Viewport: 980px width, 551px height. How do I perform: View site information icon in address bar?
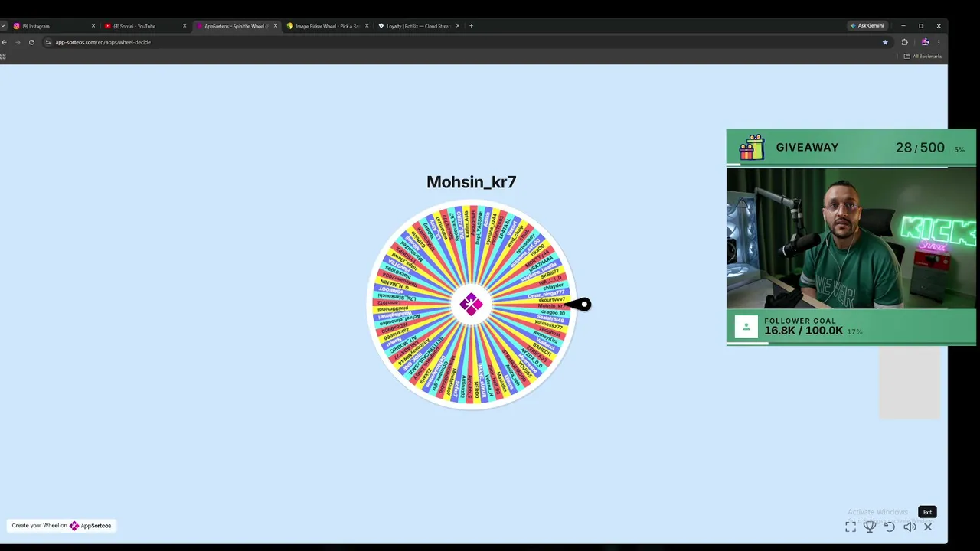48,42
